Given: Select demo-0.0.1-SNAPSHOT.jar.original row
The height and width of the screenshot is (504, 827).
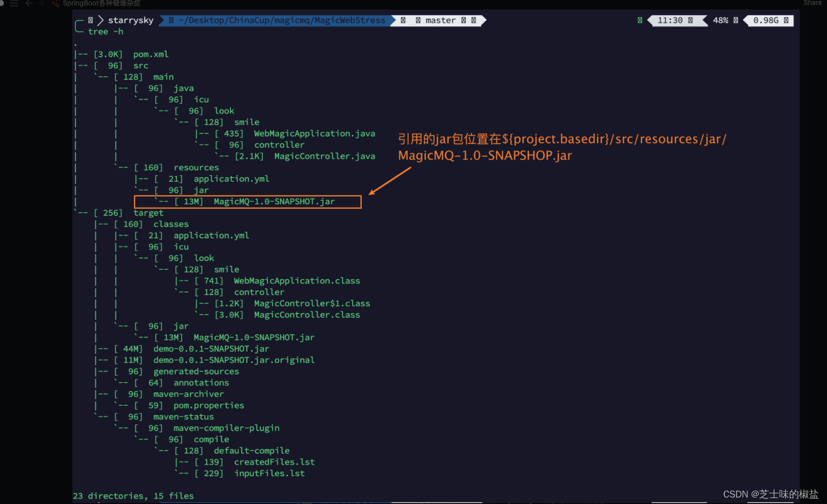Looking at the screenshot, I should [x=204, y=360].
